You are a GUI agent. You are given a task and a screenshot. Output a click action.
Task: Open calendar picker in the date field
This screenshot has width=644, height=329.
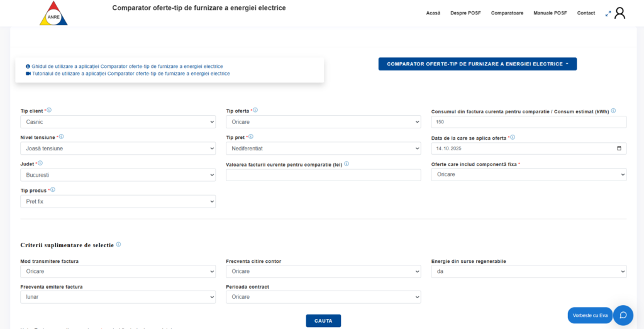[x=619, y=148]
